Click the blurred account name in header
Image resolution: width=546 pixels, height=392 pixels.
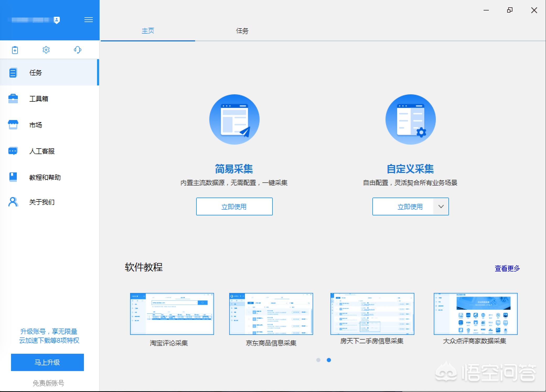click(x=30, y=20)
